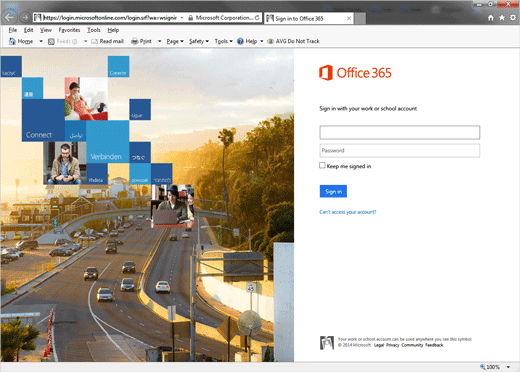Expand the Safety dropdown menu
The width and height of the screenshot is (520, 372).
pyautogui.click(x=199, y=41)
